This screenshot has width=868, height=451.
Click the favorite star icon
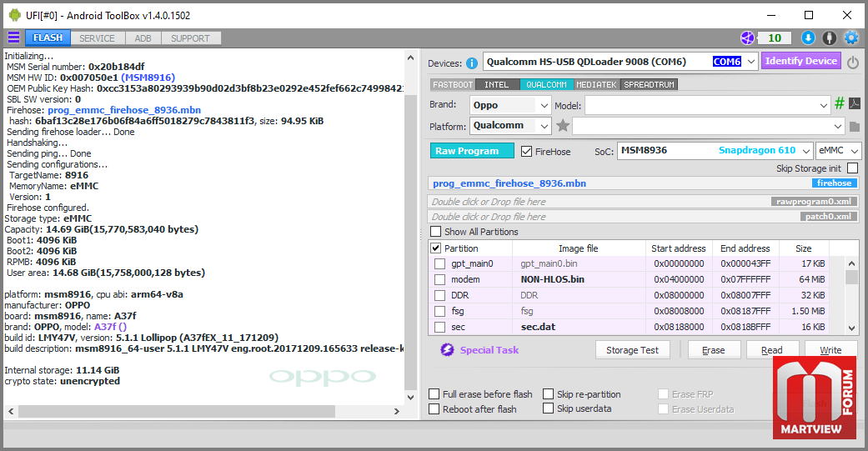[563, 126]
